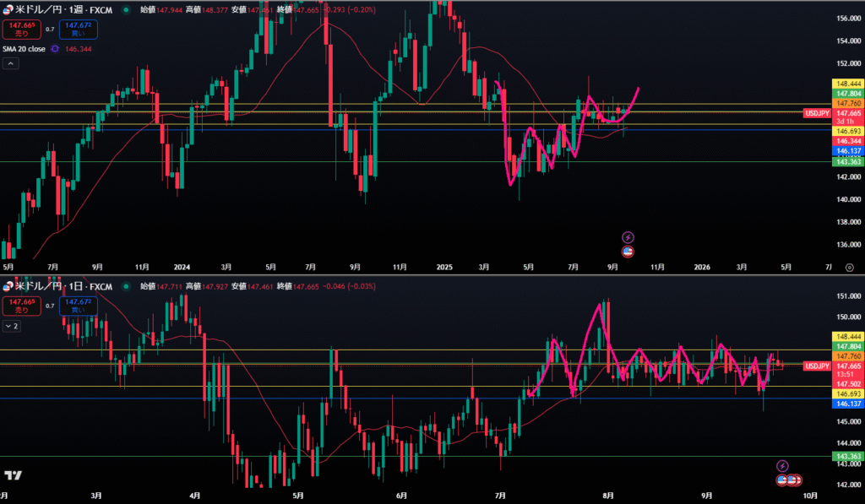Click the USDJPY price tag on daily chart

[x=818, y=366]
